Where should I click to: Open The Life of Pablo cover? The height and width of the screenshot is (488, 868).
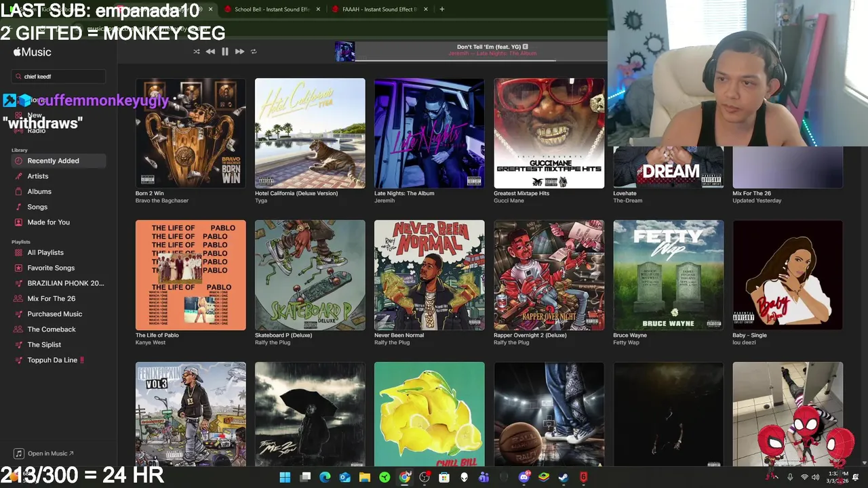(x=191, y=275)
